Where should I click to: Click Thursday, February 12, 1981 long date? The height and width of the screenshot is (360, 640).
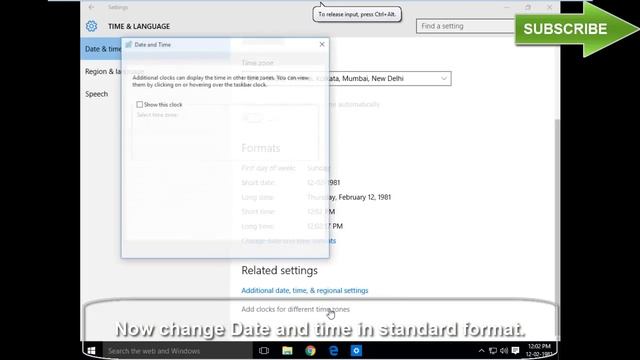click(x=349, y=197)
